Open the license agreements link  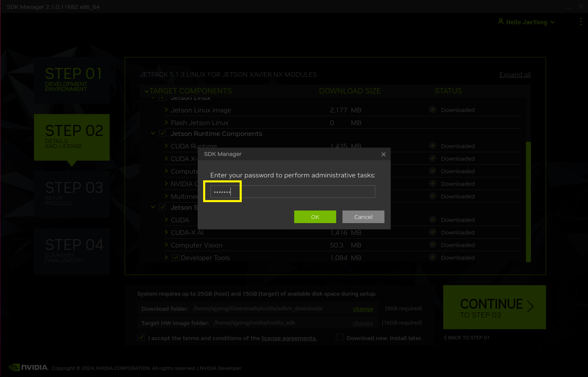[289, 338]
